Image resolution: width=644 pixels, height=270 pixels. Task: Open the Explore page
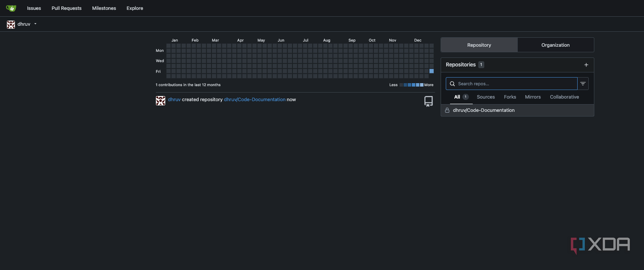click(135, 8)
